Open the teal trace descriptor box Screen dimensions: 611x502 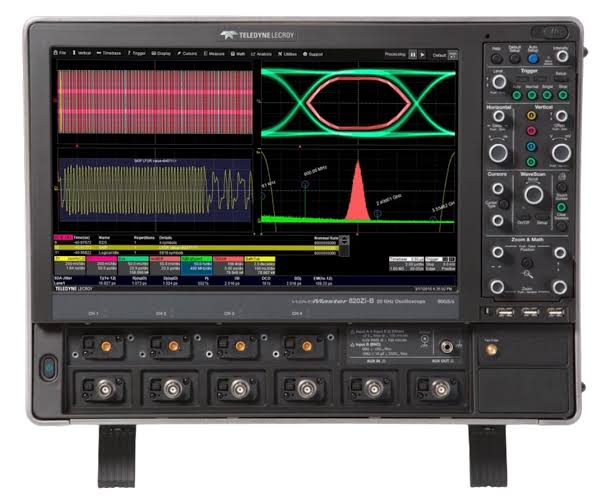[134, 265]
